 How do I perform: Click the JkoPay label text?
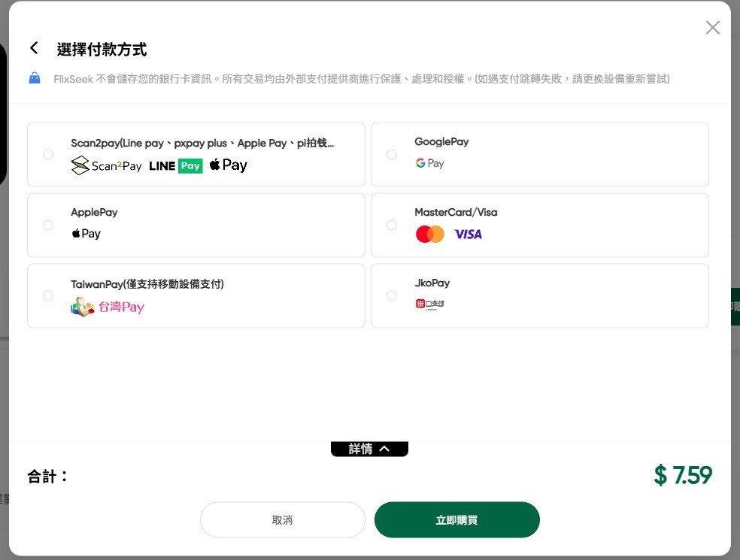[432, 283]
